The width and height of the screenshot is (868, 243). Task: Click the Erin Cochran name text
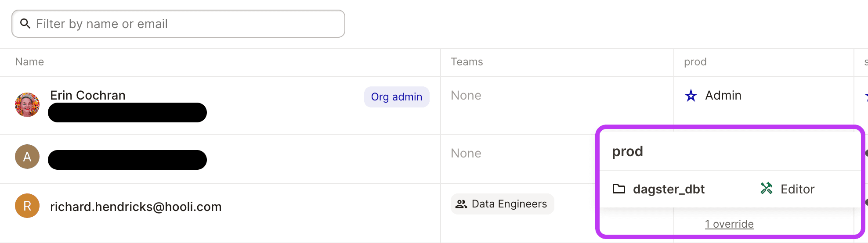[88, 95]
